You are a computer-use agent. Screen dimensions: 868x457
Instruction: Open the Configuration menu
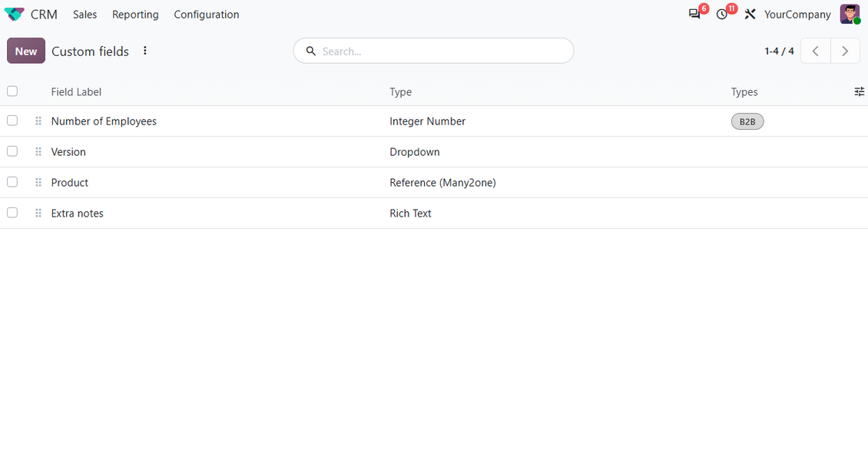[207, 15]
